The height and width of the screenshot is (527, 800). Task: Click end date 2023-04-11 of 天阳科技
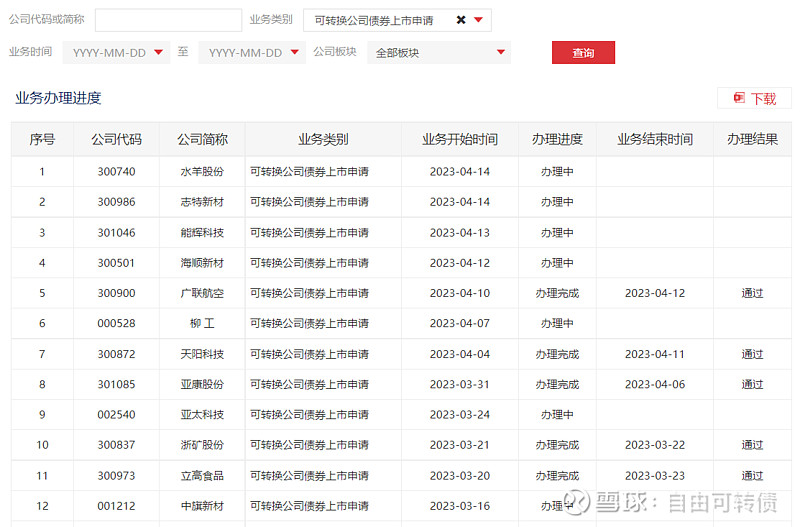pos(655,354)
